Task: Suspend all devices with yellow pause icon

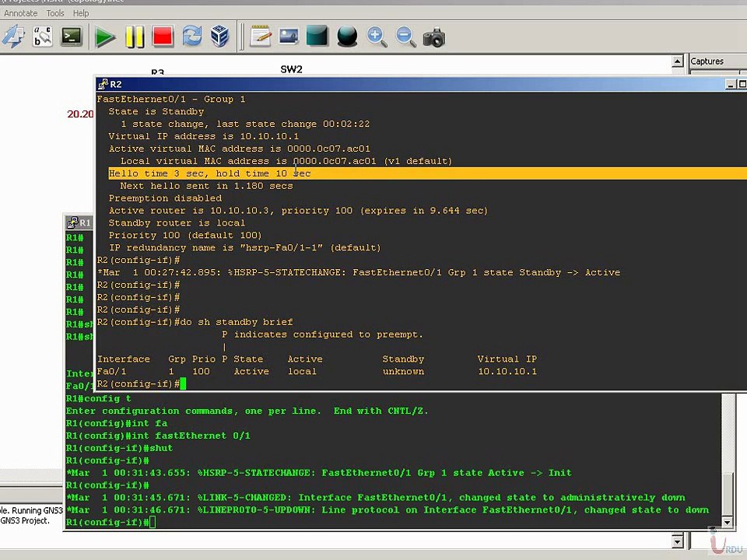Action: 135,37
